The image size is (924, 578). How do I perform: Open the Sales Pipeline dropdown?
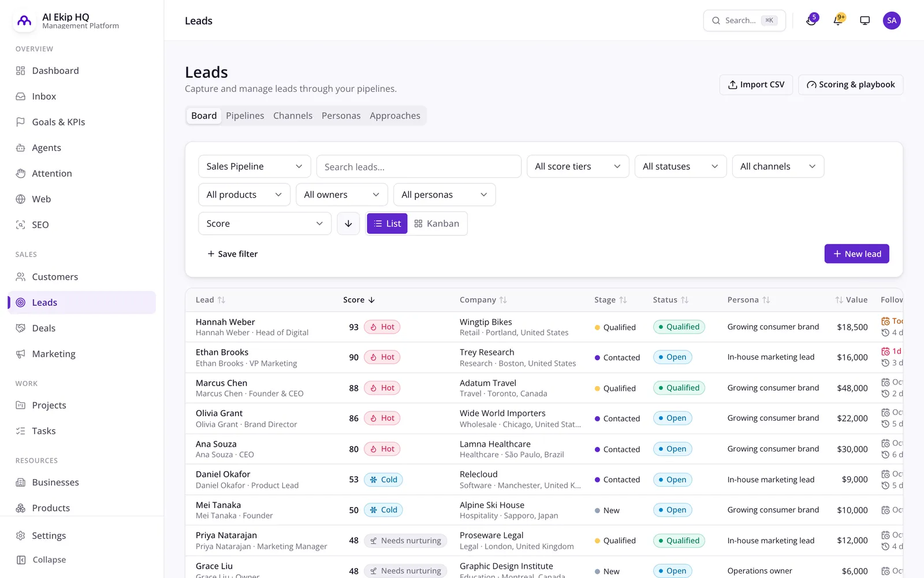coord(255,166)
